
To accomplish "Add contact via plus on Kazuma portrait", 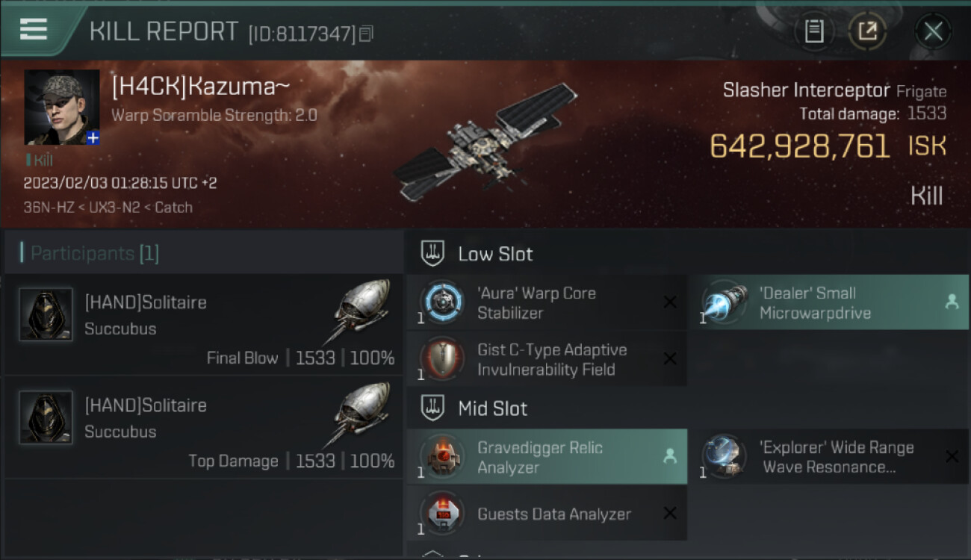I will pyautogui.click(x=93, y=138).
